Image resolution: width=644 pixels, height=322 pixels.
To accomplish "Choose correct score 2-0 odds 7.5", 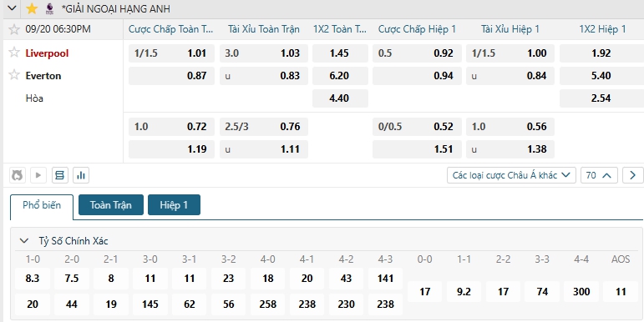I will click(x=72, y=279).
